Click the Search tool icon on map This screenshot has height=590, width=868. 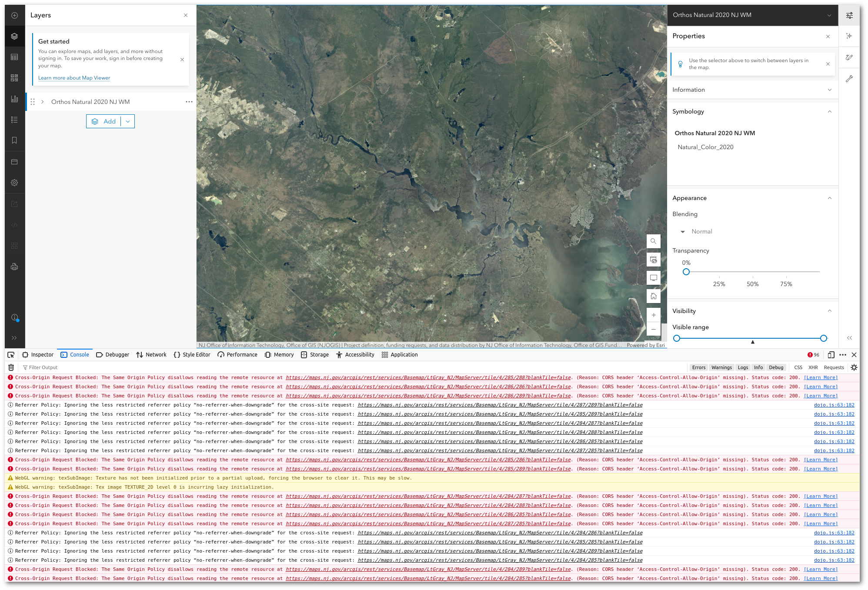coord(653,241)
